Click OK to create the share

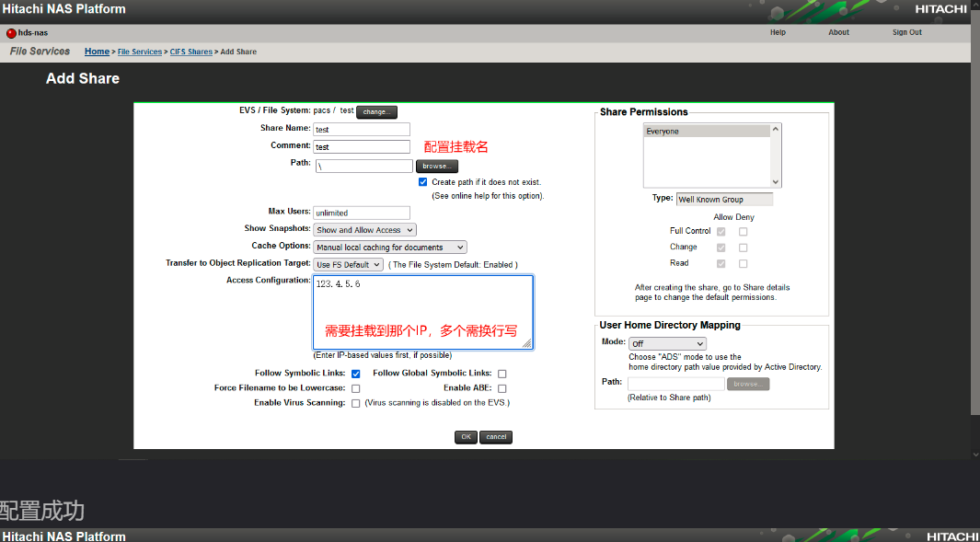(x=466, y=437)
